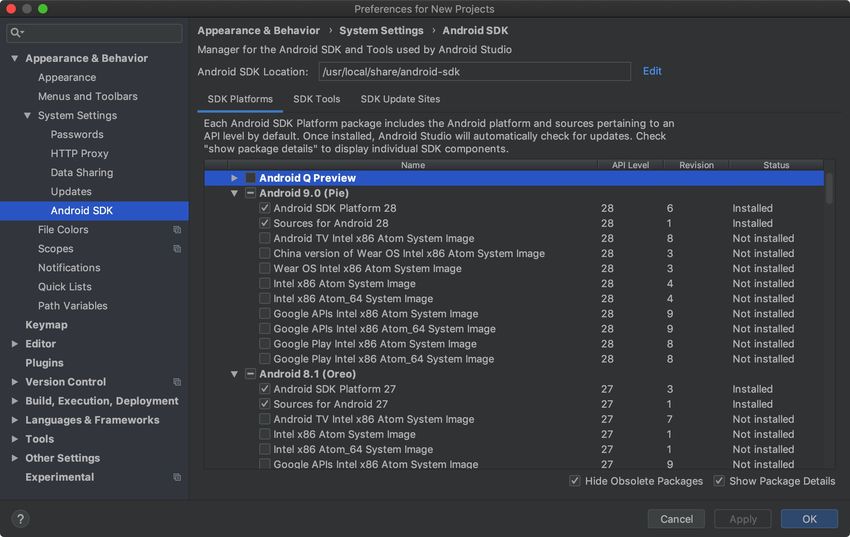
Task: Toggle the Android 9.0 (Pie) group checkbox
Action: 250,193
